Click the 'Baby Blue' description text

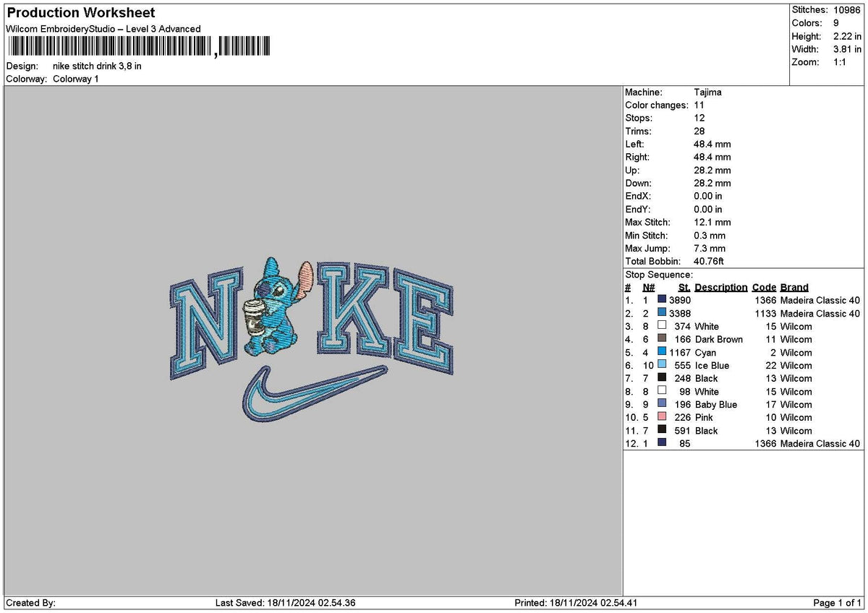tap(716, 404)
